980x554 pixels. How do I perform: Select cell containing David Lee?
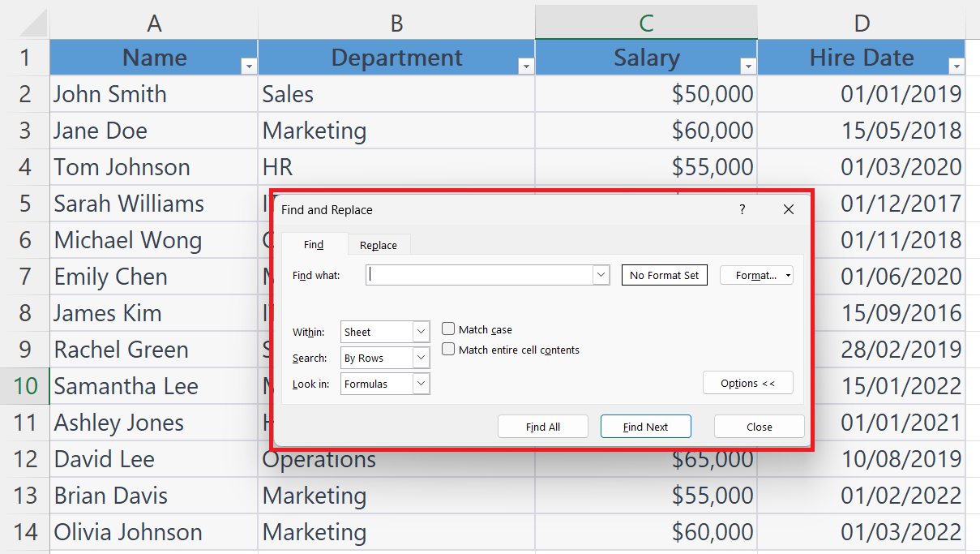click(x=154, y=459)
